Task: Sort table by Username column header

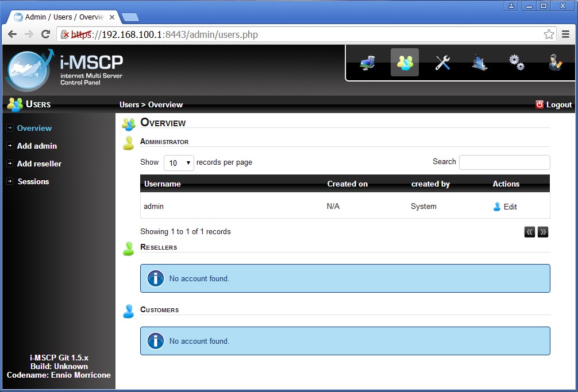Action: (x=163, y=184)
